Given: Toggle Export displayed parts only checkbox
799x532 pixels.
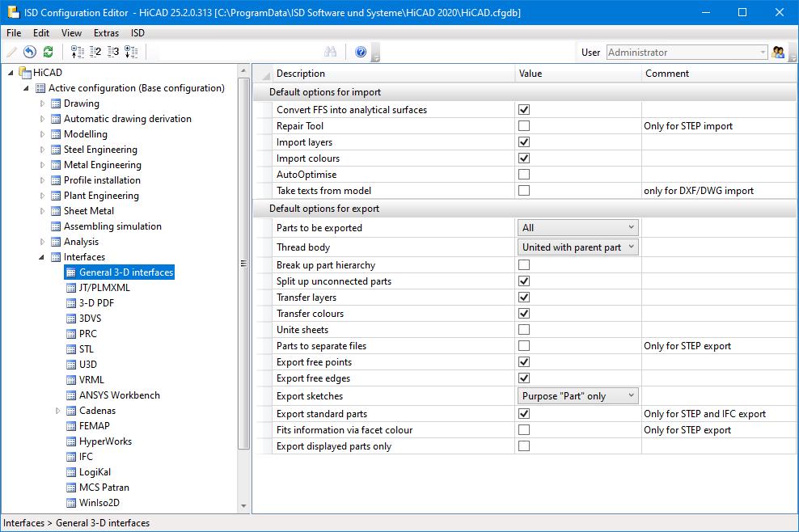Looking at the screenshot, I should coord(524,446).
